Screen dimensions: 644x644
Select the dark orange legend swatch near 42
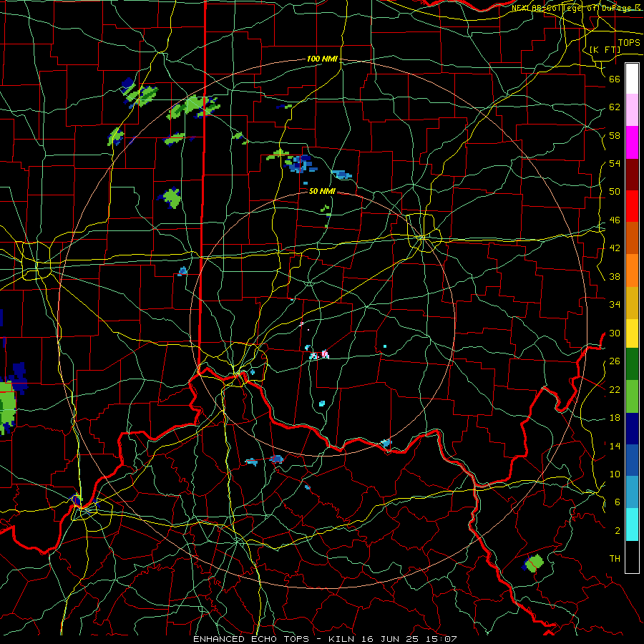[632, 238]
